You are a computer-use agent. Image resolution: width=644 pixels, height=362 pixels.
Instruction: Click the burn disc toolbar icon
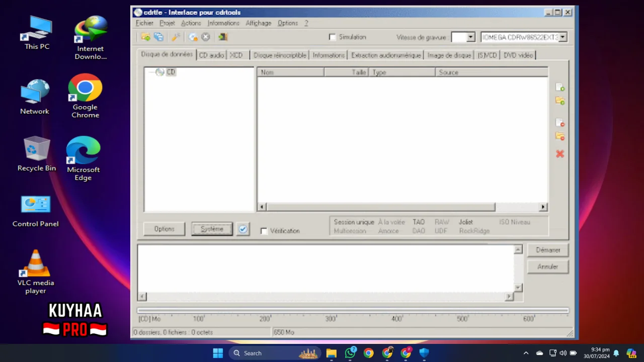pyautogui.click(x=193, y=37)
